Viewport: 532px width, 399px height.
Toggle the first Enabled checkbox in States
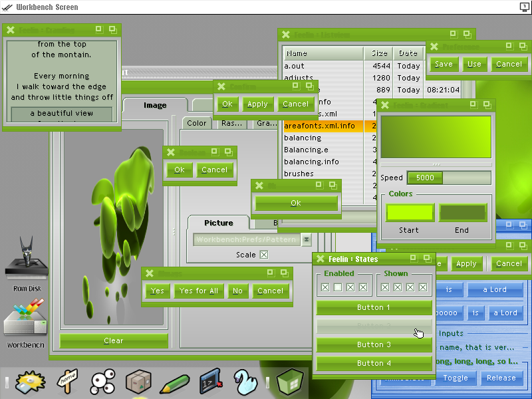(325, 288)
